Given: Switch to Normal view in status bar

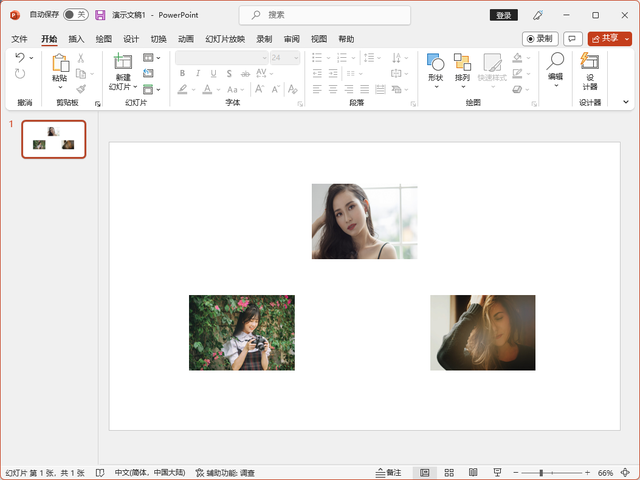Looking at the screenshot, I should coord(425,472).
